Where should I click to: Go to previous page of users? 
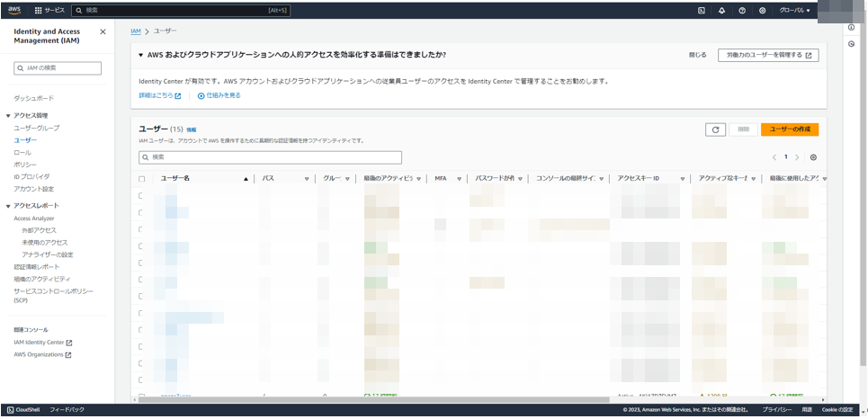[x=774, y=157]
